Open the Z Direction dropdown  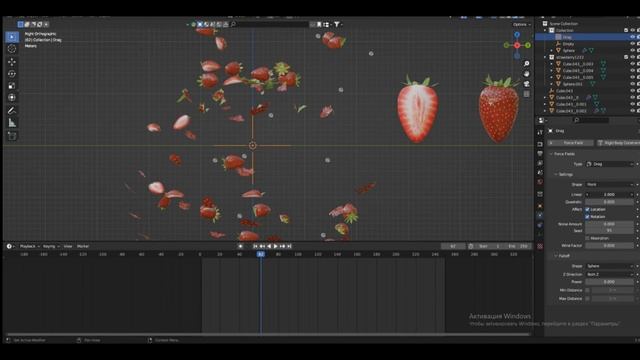(x=610, y=274)
